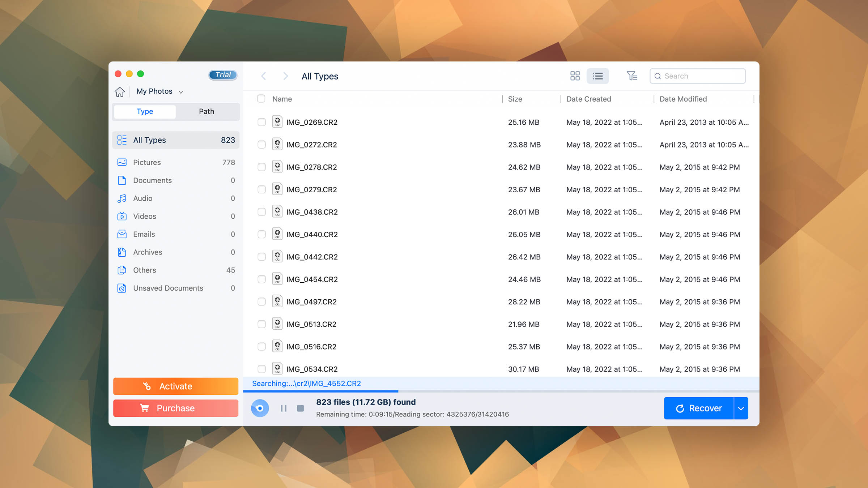The image size is (868, 488).
Task: Click the home icon in sidebar
Action: tap(120, 91)
